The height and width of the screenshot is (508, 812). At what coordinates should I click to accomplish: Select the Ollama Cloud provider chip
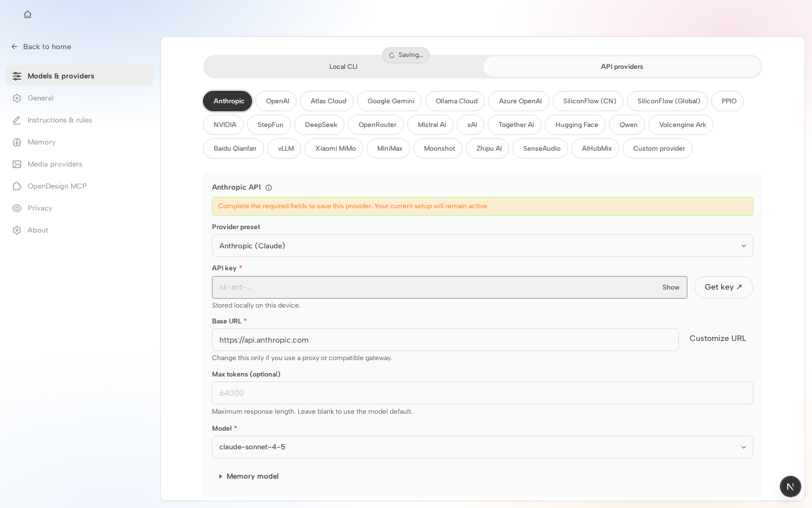click(455, 101)
